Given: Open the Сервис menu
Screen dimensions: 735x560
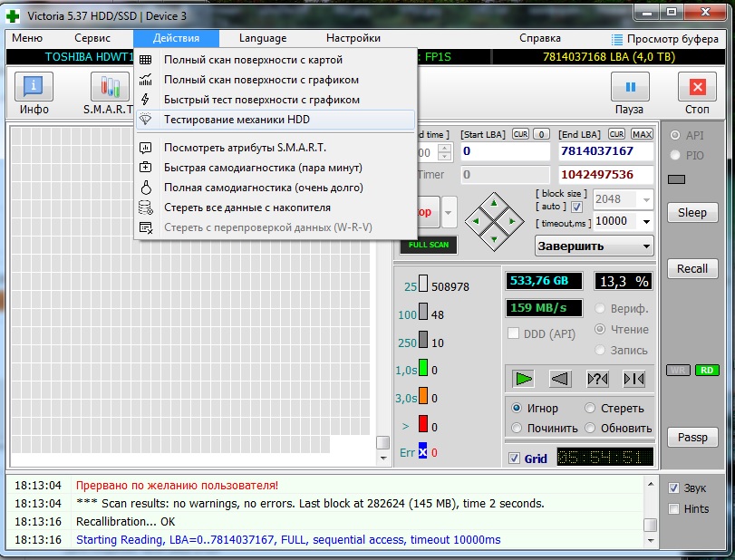Looking at the screenshot, I should [x=92, y=38].
